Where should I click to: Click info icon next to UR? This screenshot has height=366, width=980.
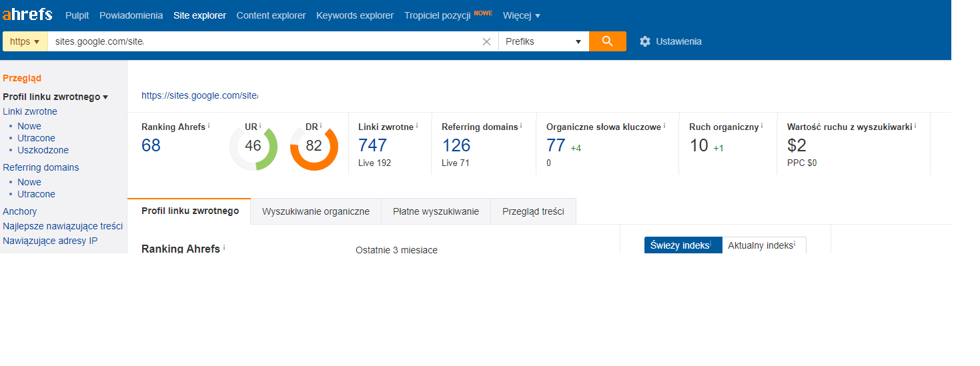tap(260, 125)
